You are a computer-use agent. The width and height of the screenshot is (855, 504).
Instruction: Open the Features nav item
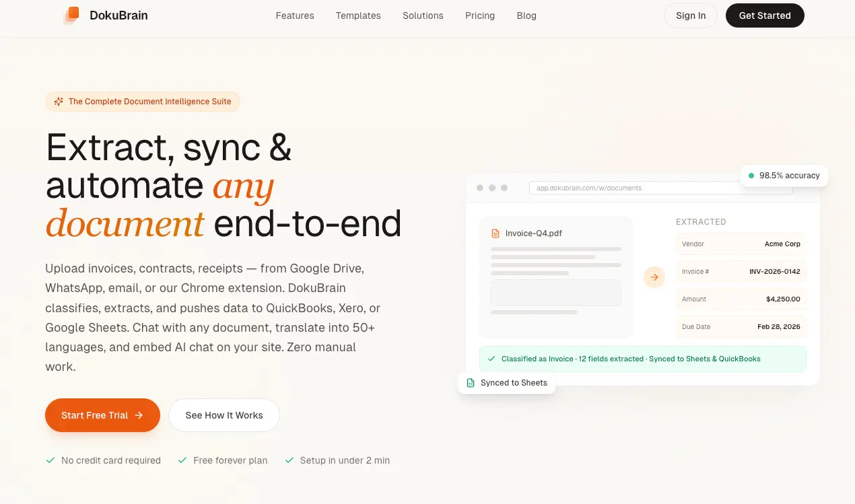[295, 15]
